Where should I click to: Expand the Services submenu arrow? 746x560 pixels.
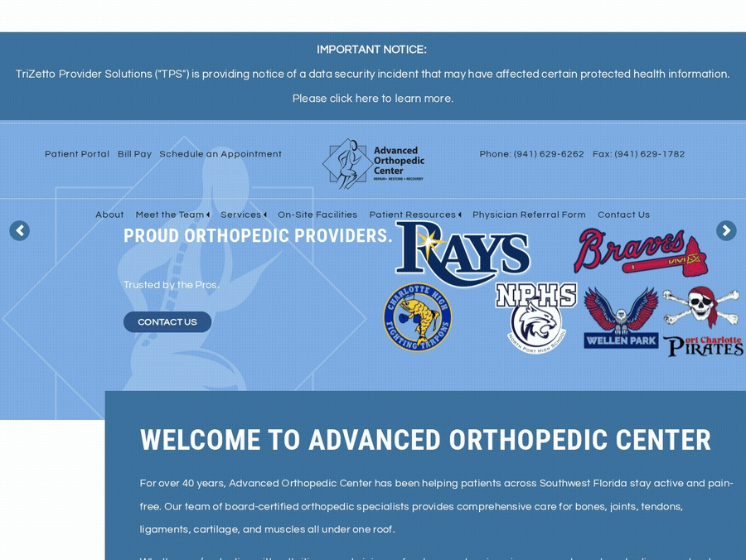click(x=265, y=215)
